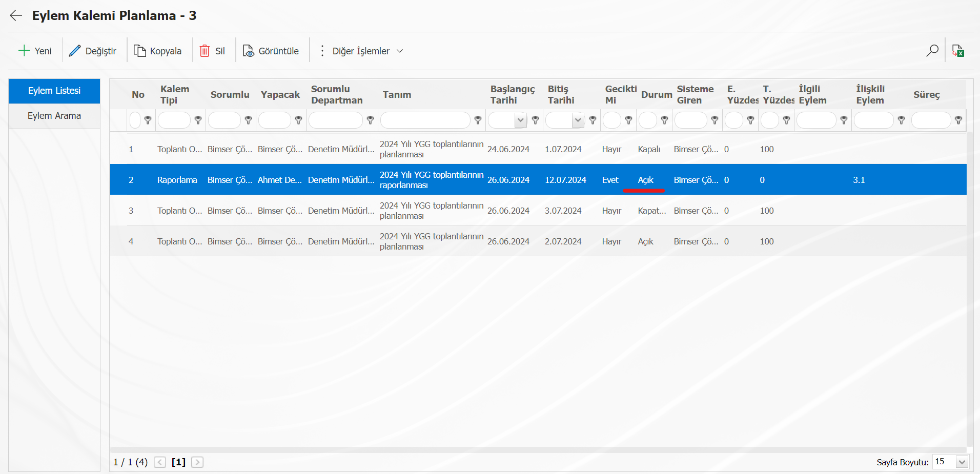Click İlişkili Eylem value 3.1
The image size is (980, 474).
click(x=859, y=180)
